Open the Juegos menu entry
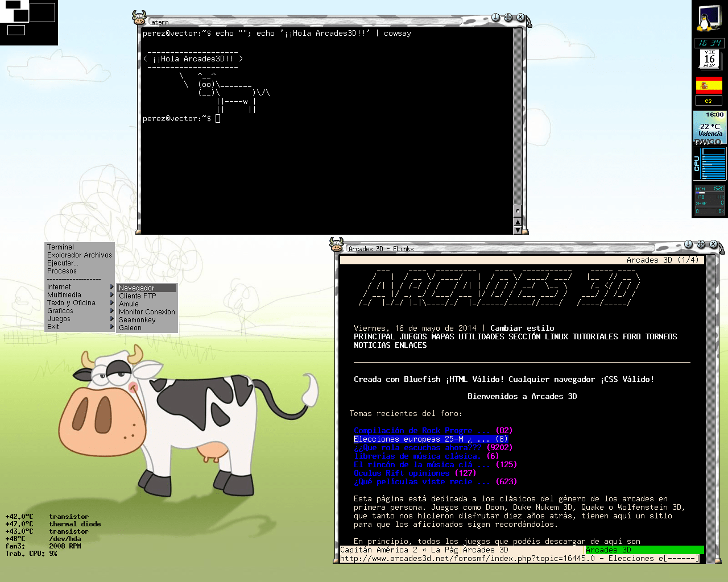This screenshot has height=582, width=728. [80, 319]
